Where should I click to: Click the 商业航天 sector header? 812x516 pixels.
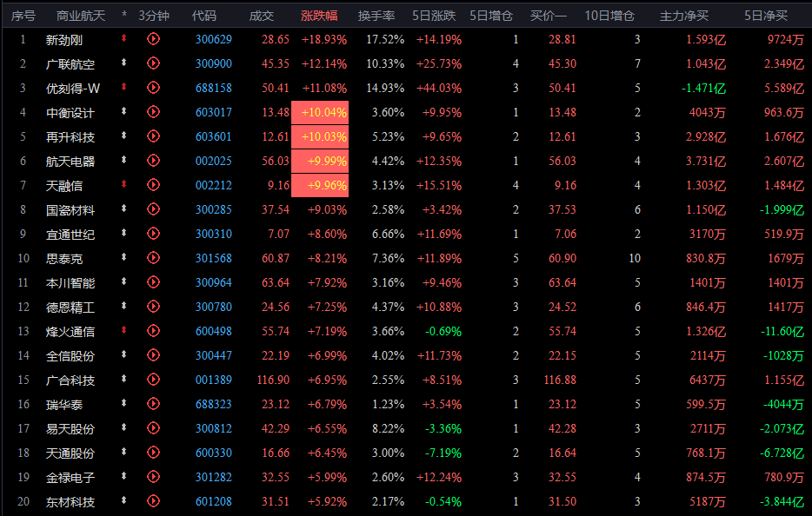click(x=80, y=16)
